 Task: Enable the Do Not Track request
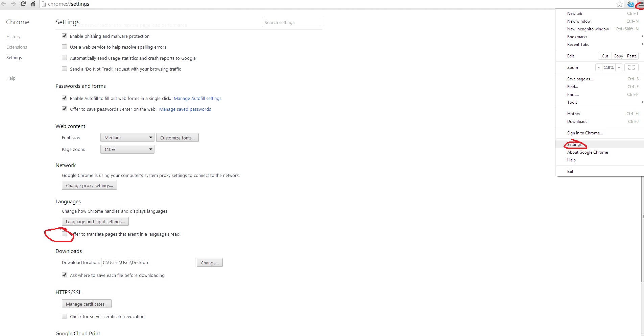64,69
